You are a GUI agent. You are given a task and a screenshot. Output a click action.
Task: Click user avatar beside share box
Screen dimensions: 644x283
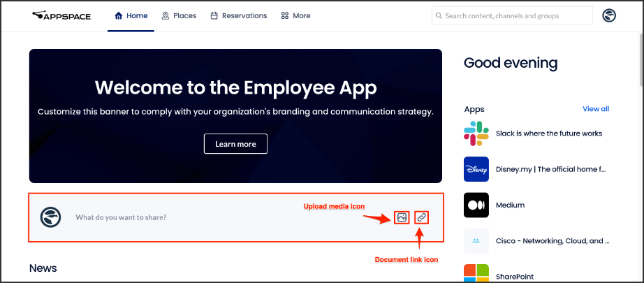point(50,217)
